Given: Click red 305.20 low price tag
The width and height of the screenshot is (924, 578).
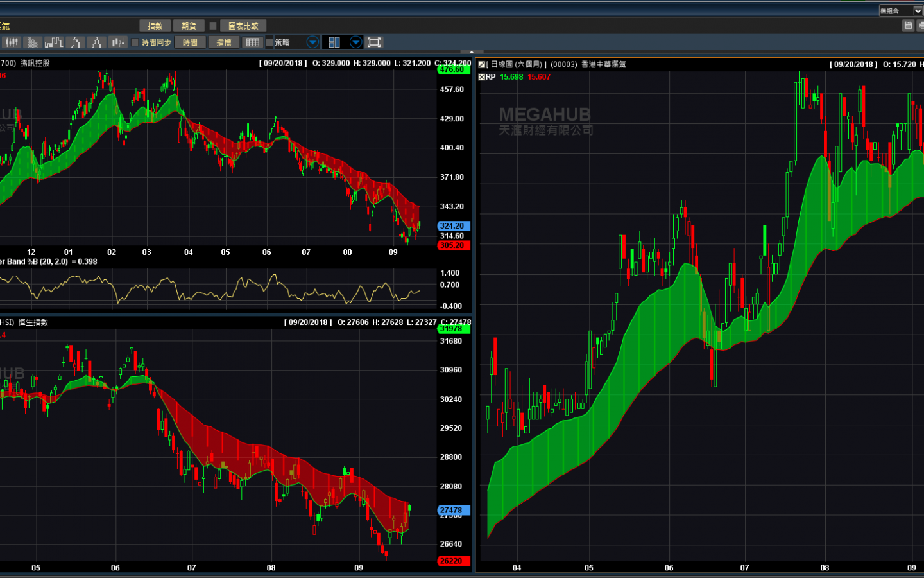Looking at the screenshot, I should (454, 245).
